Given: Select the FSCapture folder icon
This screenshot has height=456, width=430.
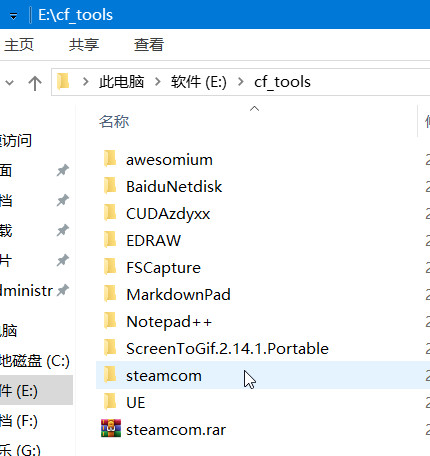Looking at the screenshot, I should coord(110,267).
